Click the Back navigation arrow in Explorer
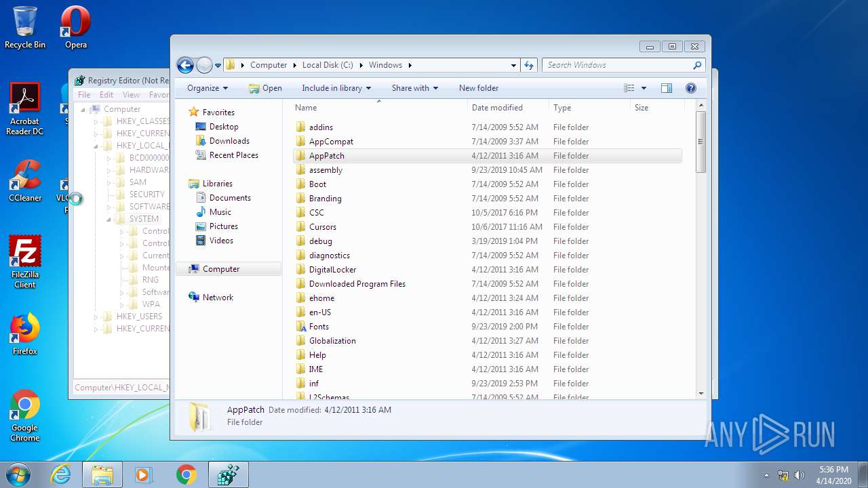Viewport: 868px width, 488px height. coord(185,65)
